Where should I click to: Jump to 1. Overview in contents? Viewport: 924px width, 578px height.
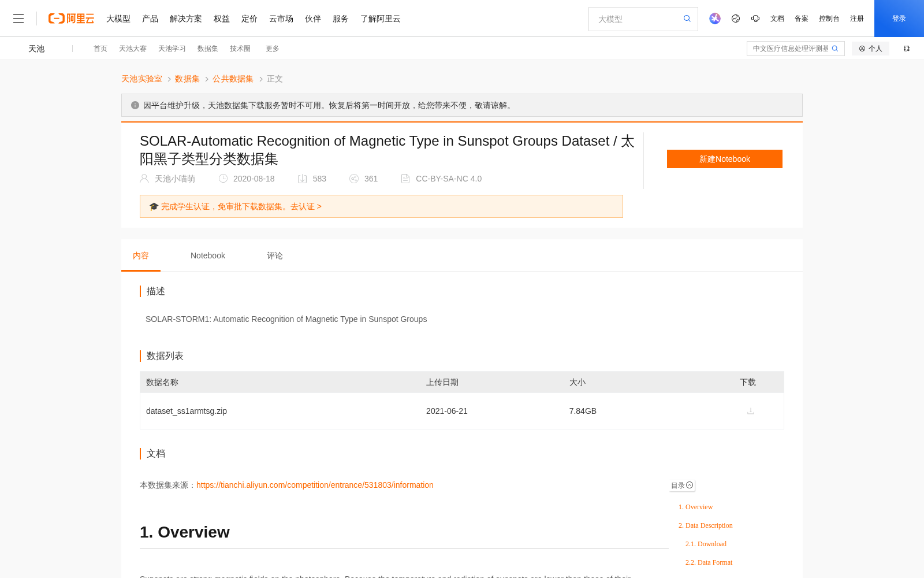pyautogui.click(x=695, y=507)
